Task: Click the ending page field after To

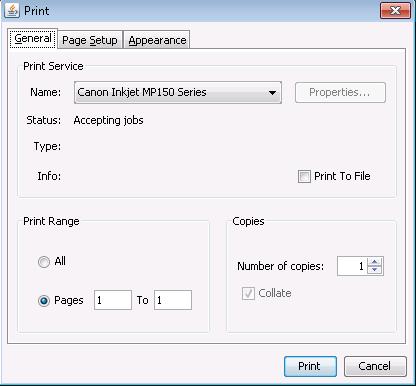Action: coord(173,300)
